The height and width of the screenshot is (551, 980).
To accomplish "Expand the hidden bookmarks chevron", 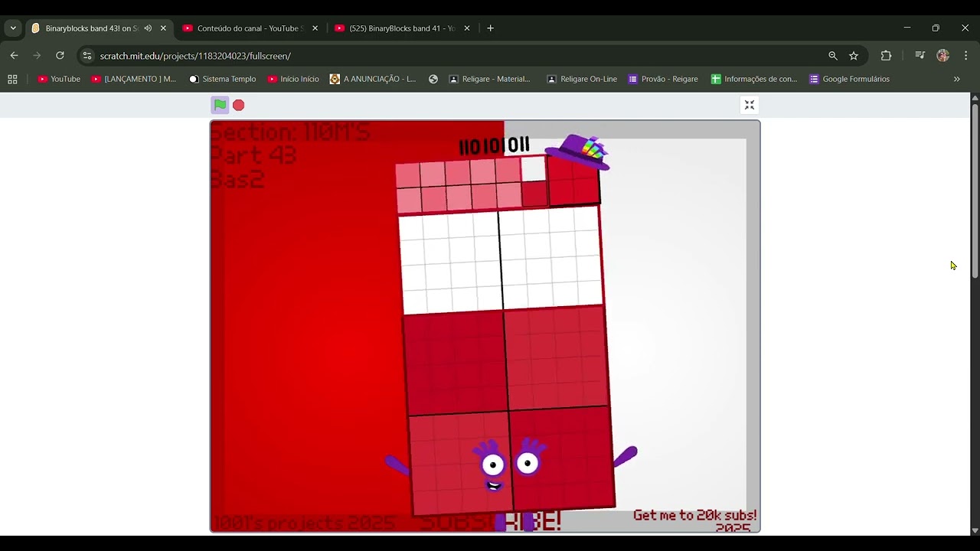I will coord(956,79).
